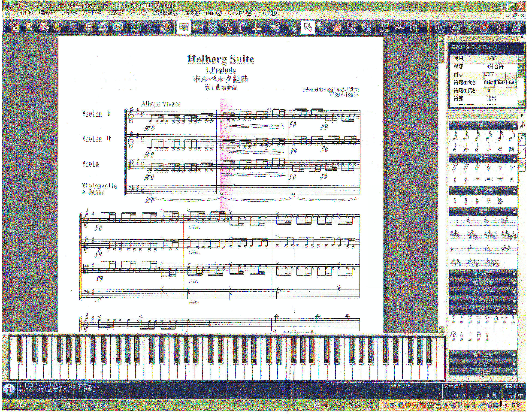This screenshot has height=414, width=532.
Task: Set 付点 to なし option
Action: [489, 75]
